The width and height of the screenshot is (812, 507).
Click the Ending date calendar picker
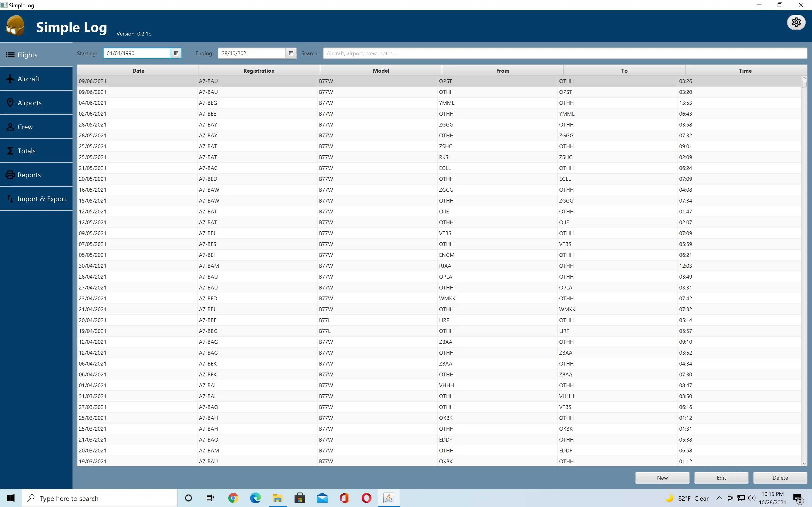point(291,53)
